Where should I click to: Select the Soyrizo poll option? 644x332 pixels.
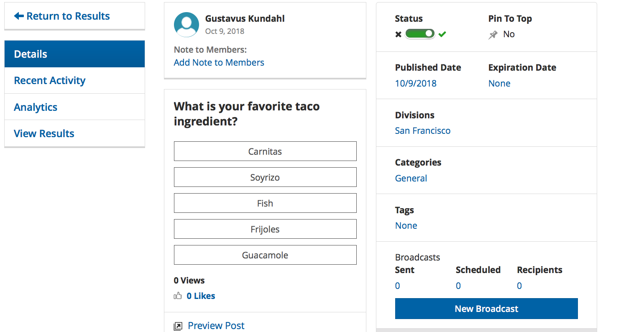click(x=265, y=177)
